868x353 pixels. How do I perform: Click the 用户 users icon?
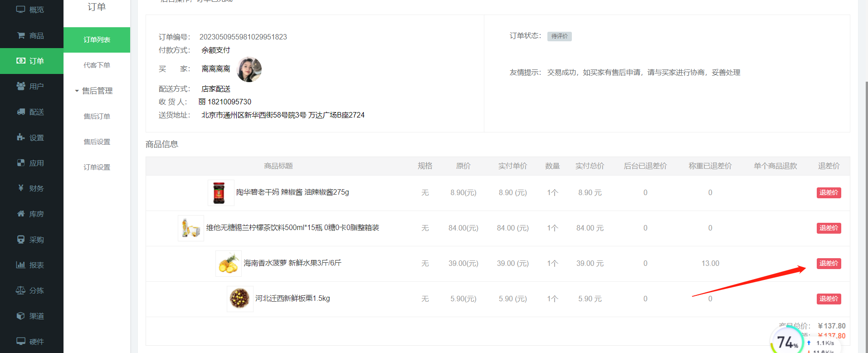point(21,86)
